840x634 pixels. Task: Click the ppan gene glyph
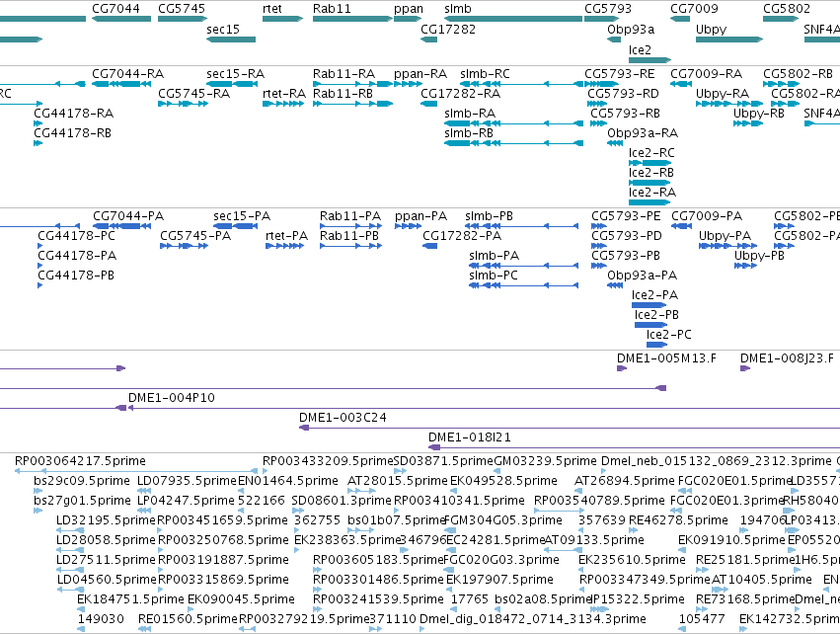click(408, 19)
